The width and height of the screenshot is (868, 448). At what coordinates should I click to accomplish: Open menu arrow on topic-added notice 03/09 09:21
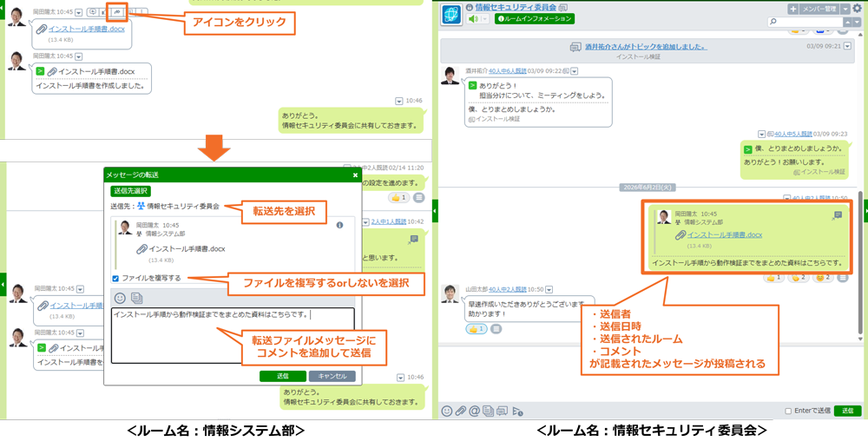848,47
